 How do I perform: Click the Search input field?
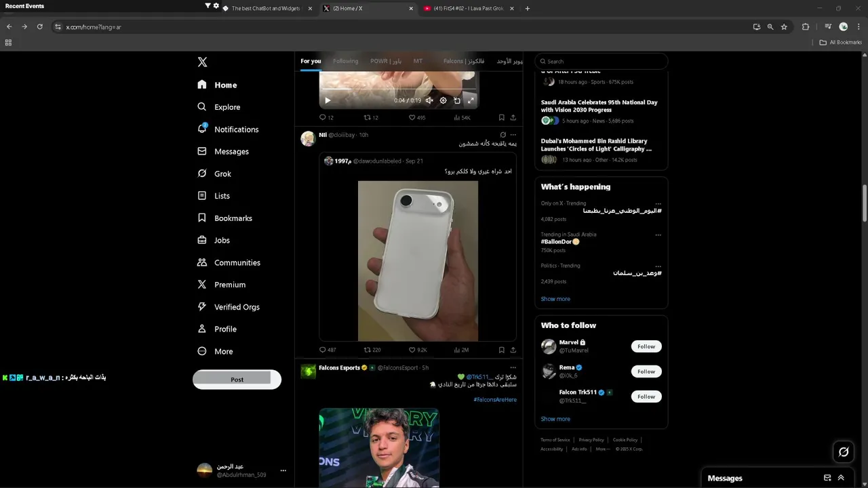pyautogui.click(x=601, y=61)
